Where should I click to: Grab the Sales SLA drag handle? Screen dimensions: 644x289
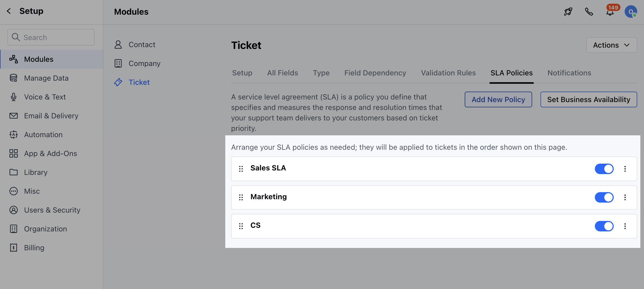click(241, 169)
